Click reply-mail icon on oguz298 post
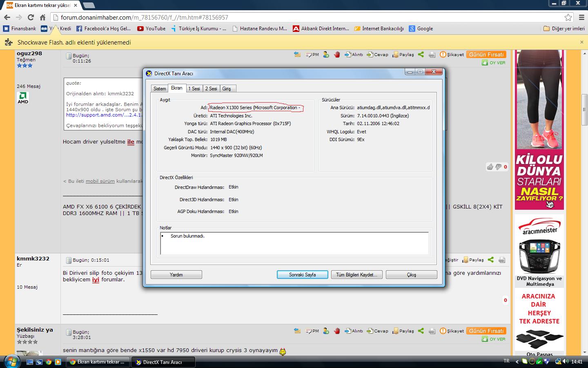This screenshot has height=368, width=588. tap(297, 54)
